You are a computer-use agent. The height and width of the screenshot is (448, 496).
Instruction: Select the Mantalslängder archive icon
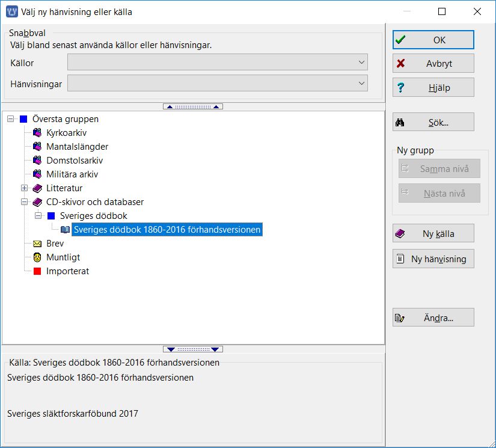(37, 147)
